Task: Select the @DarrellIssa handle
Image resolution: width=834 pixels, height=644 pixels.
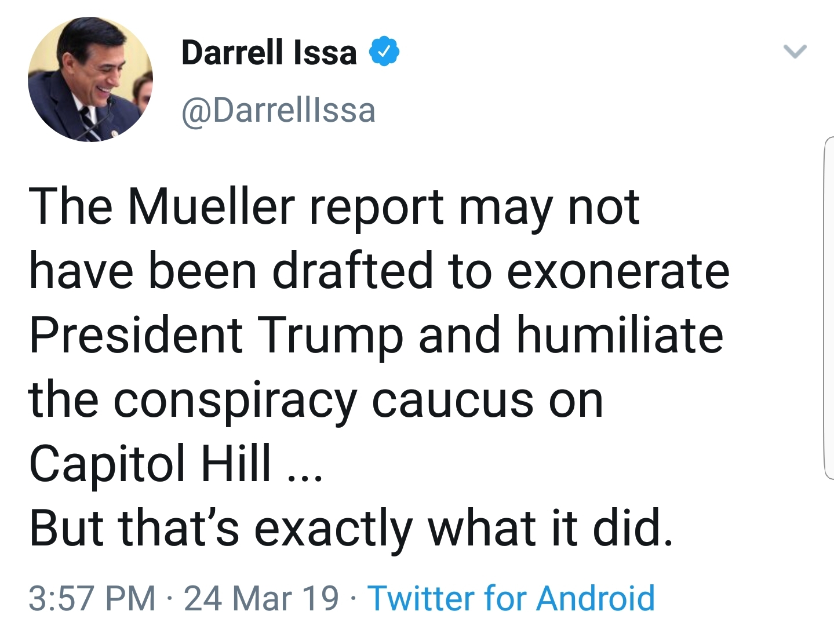Action: (278, 110)
